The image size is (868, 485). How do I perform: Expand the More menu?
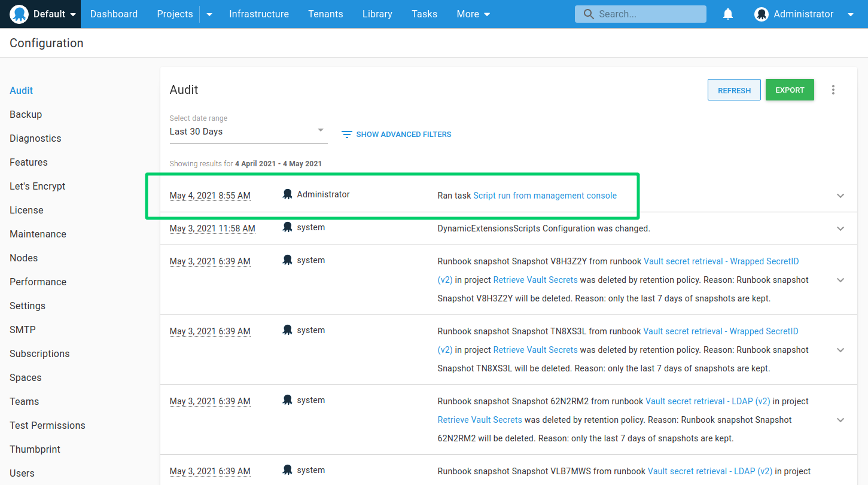(x=473, y=14)
